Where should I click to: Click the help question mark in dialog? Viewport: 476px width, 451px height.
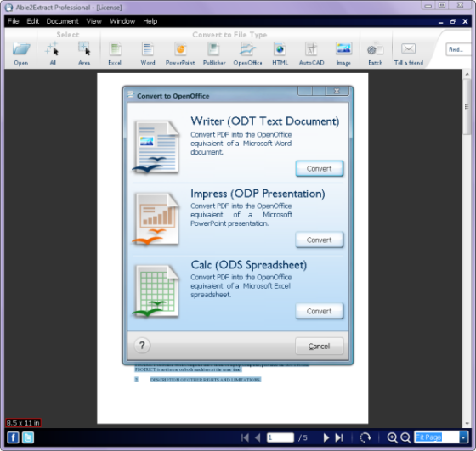pyautogui.click(x=142, y=345)
